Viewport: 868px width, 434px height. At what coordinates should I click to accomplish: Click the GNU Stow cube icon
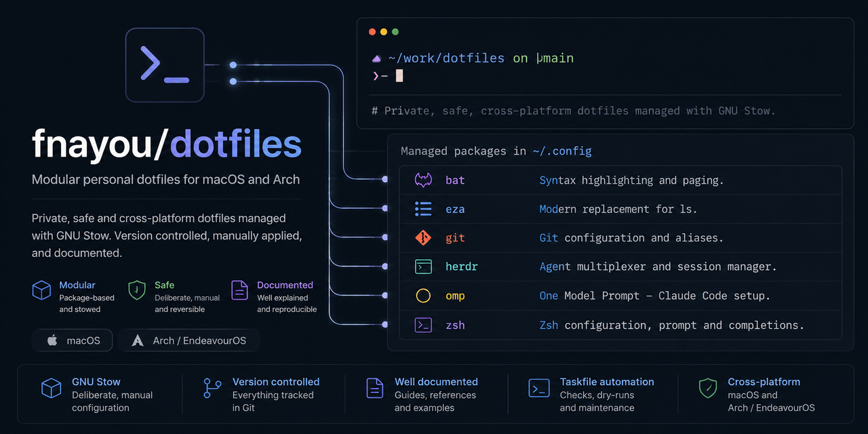pyautogui.click(x=52, y=389)
